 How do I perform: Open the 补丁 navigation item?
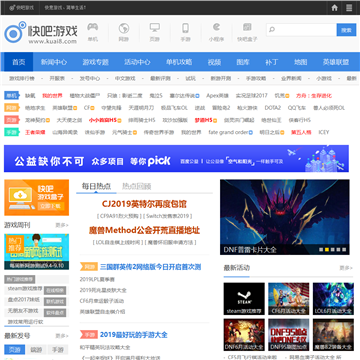272,62
